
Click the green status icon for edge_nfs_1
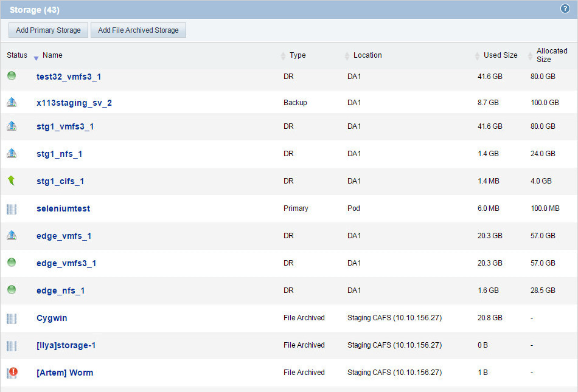tap(12, 290)
